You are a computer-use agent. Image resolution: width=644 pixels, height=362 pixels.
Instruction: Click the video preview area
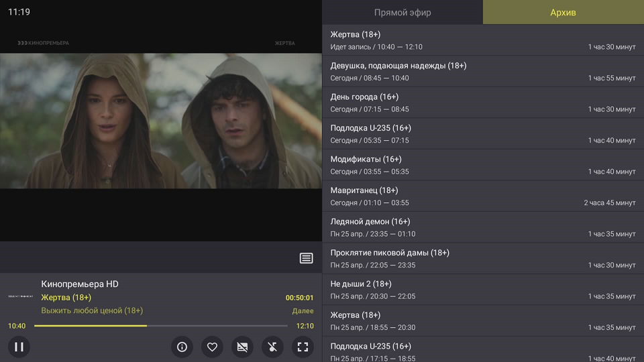pyautogui.click(x=161, y=121)
